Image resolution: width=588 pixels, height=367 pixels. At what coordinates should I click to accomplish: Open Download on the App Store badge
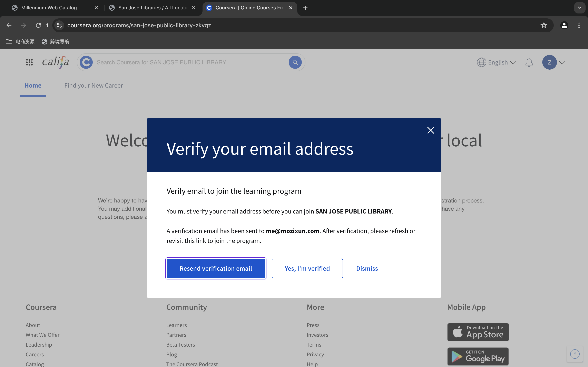coord(478,332)
